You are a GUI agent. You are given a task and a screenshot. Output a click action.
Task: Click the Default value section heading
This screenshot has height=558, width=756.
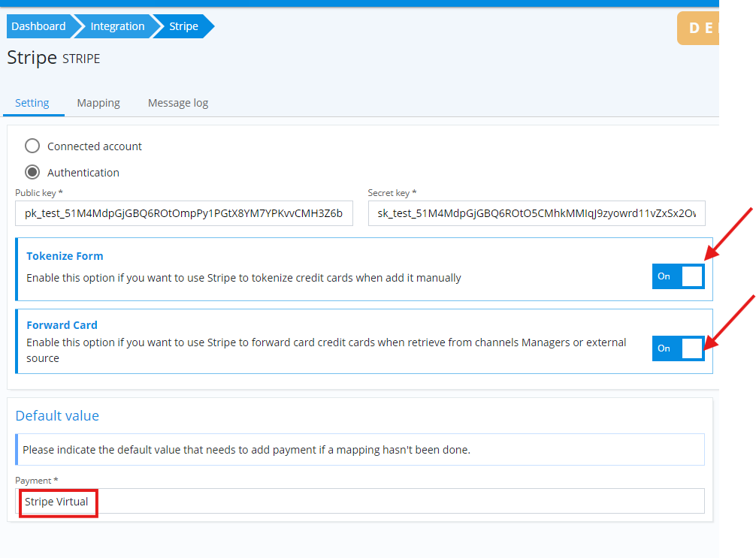point(57,415)
